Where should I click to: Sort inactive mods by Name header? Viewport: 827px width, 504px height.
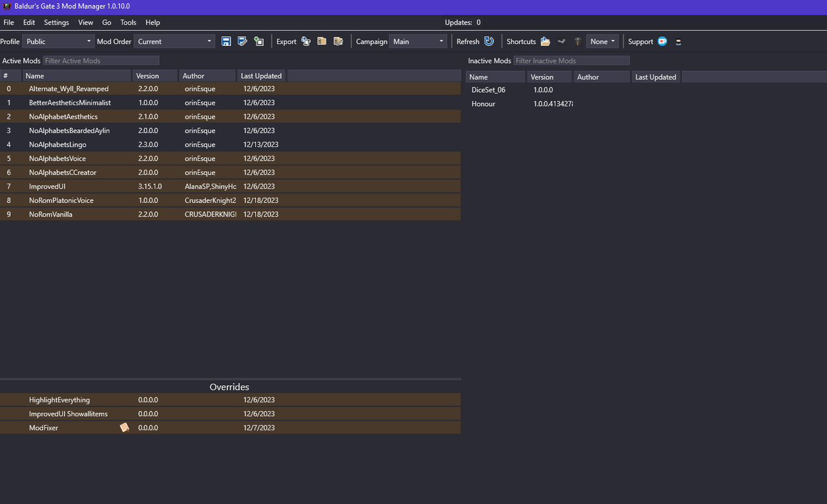[x=496, y=77]
